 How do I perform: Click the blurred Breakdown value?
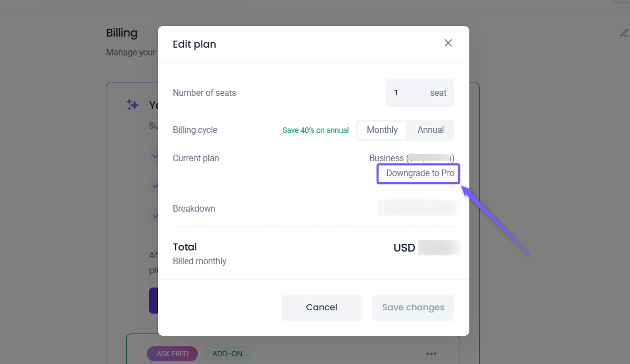(418, 208)
